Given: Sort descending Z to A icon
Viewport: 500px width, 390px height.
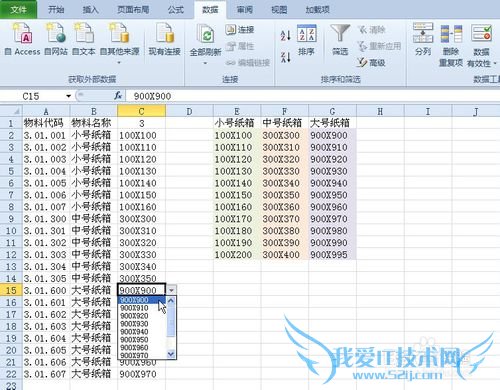Looking at the screenshot, I should tap(286, 57).
